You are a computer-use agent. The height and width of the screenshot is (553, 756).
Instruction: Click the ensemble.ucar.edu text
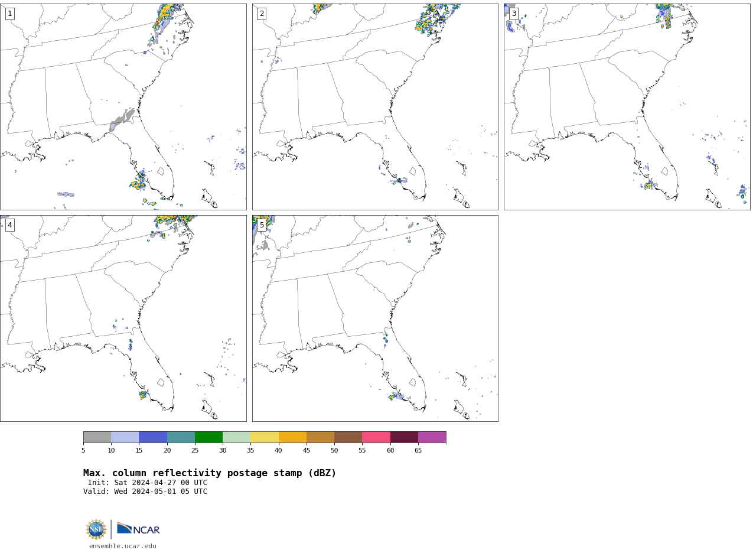123,547
